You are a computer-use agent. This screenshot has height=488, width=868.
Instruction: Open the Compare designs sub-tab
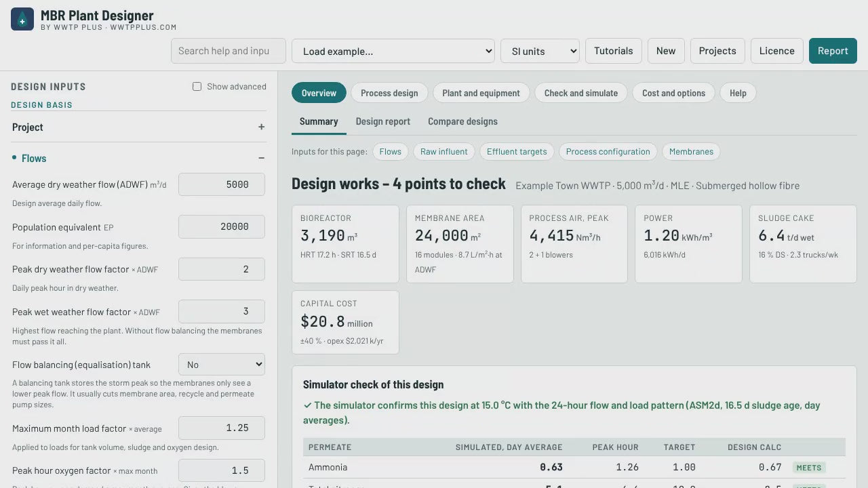coord(462,121)
